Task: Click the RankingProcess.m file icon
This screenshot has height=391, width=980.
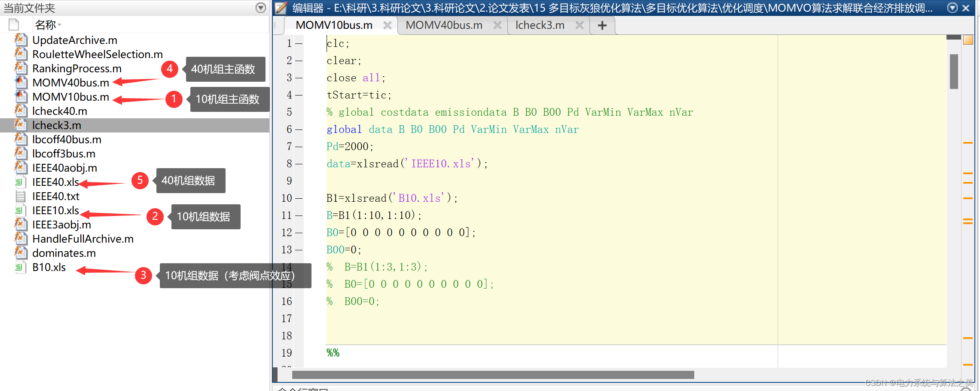Action: coord(21,68)
